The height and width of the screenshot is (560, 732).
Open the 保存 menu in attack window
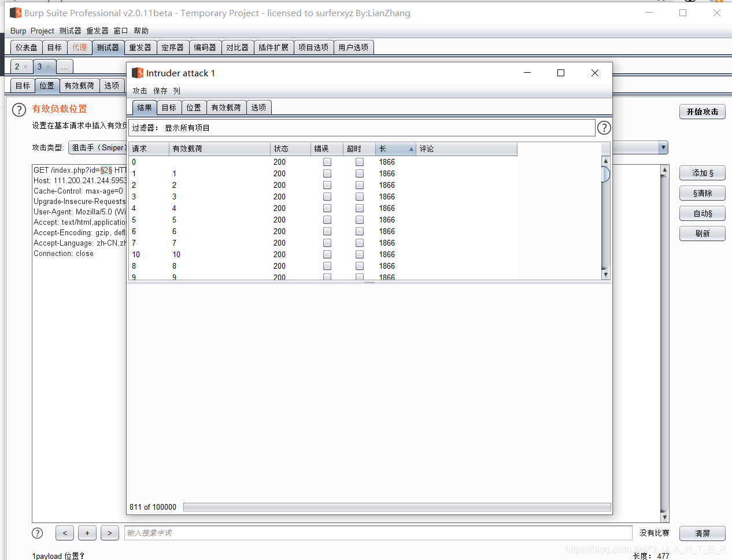pyautogui.click(x=160, y=91)
